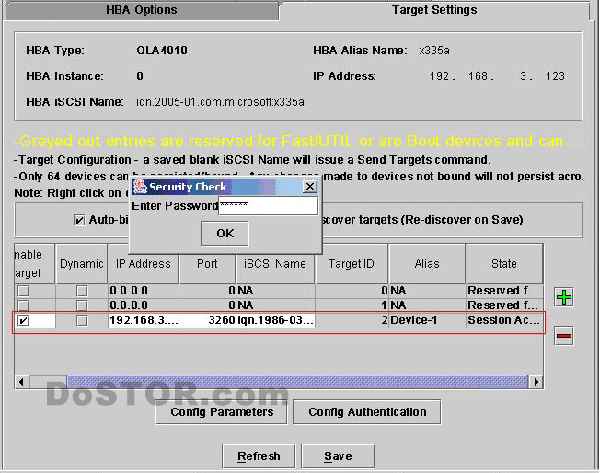
Task: Click the table scrollbar right arrow
Action: (x=536, y=382)
